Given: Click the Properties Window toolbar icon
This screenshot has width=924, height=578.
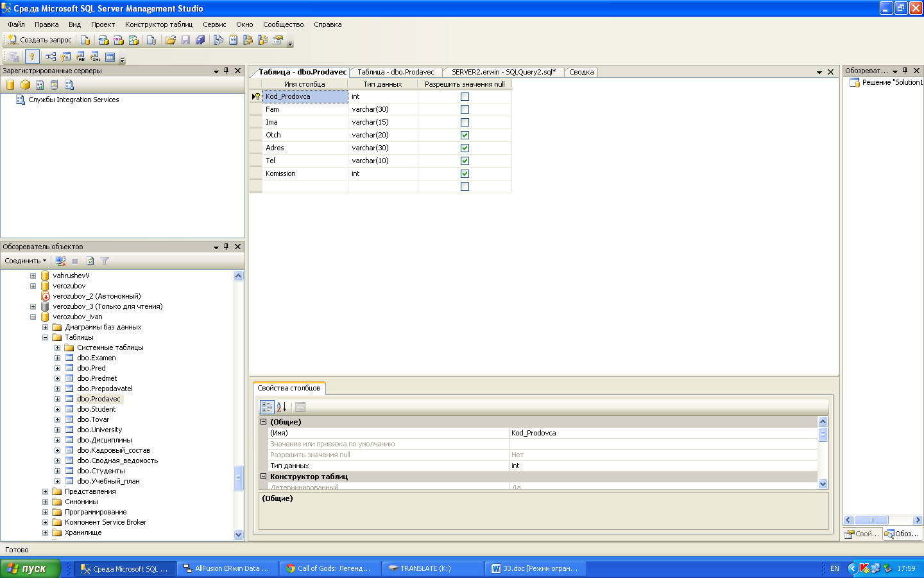Looking at the screenshot, I should click(278, 40).
